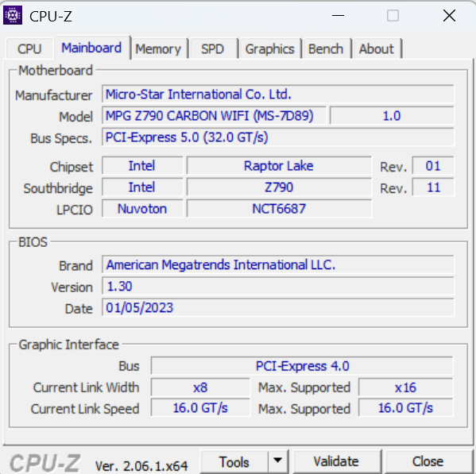The image size is (476, 474).
Task: Click the Validate button
Action: point(336,461)
